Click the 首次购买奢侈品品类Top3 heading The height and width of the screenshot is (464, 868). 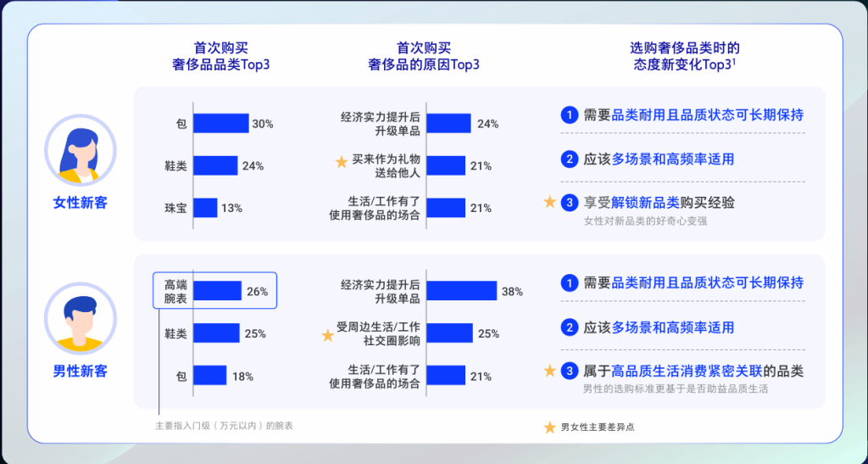pos(220,56)
